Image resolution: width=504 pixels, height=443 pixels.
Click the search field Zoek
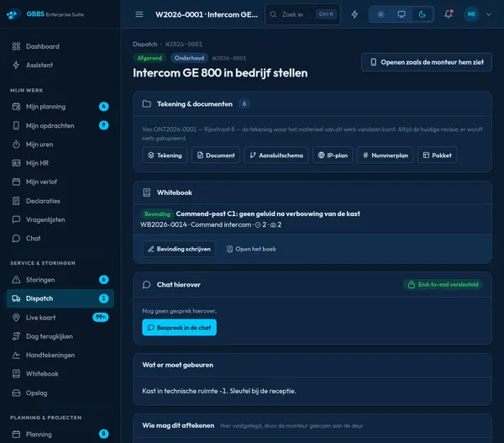302,14
